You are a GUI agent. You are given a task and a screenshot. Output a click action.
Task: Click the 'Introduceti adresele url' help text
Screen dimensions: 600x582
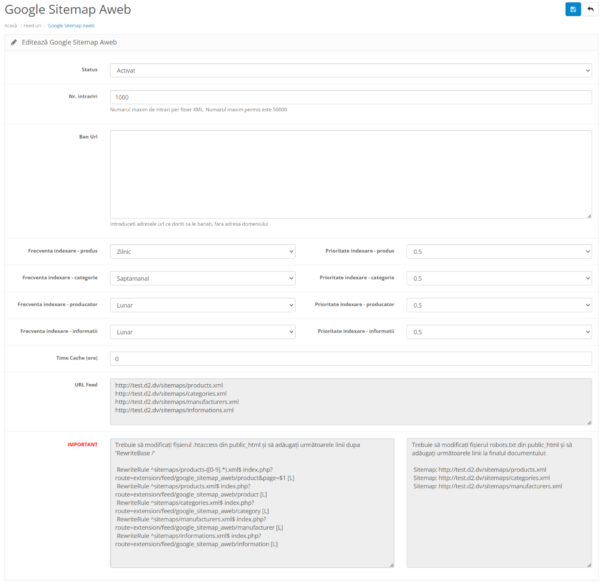pos(189,224)
